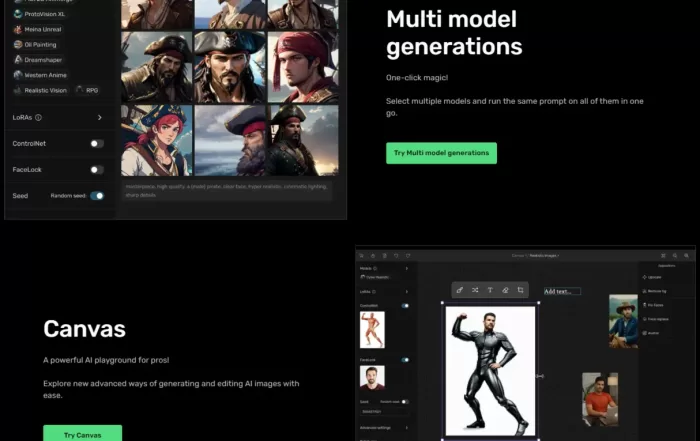The image size is (700, 441).
Task: Click the second icon in Canvas top bar
Action: click(x=373, y=256)
